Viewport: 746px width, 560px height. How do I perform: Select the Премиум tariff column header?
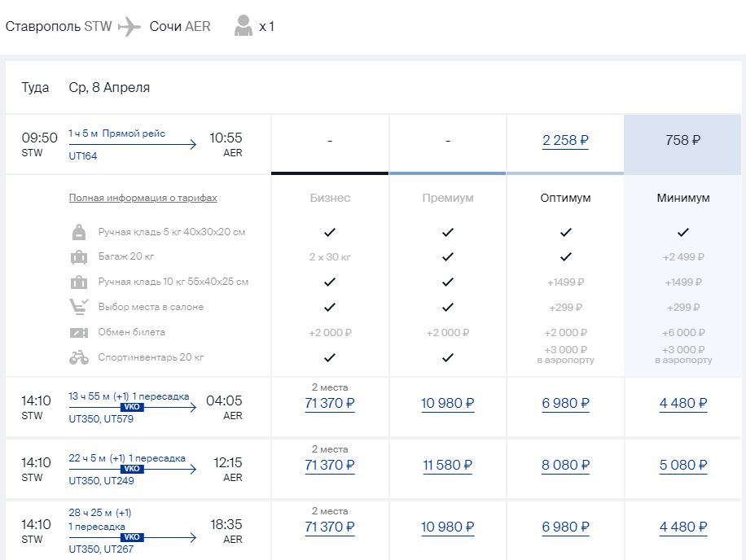pos(447,198)
